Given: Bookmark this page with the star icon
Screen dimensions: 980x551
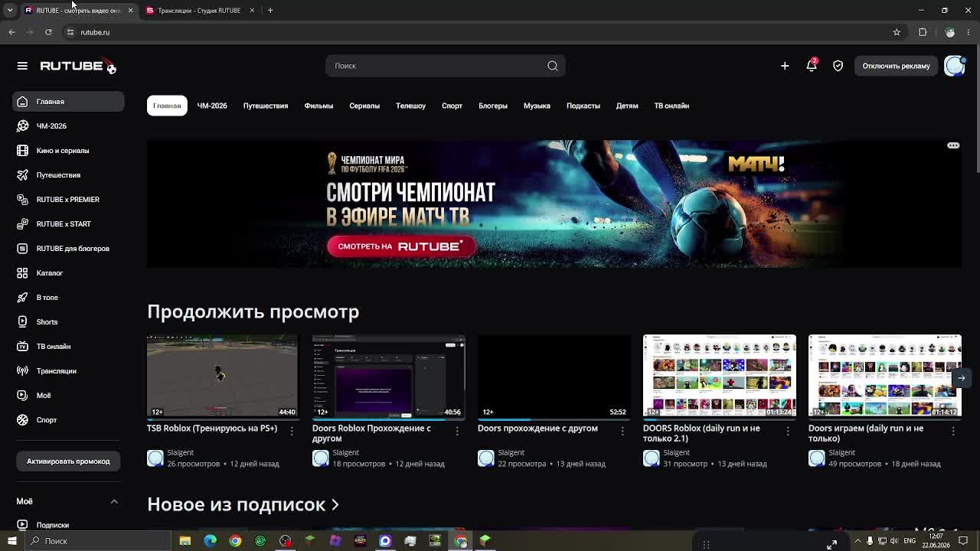Looking at the screenshot, I should [x=897, y=32].
